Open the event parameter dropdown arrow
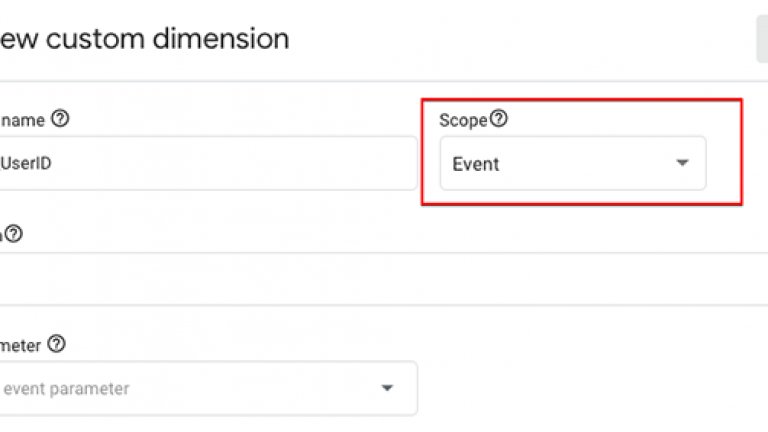 387,388
